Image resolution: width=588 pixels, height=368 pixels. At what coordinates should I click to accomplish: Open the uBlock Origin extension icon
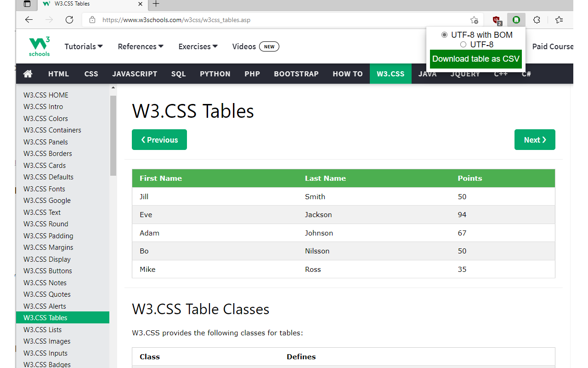496,20
